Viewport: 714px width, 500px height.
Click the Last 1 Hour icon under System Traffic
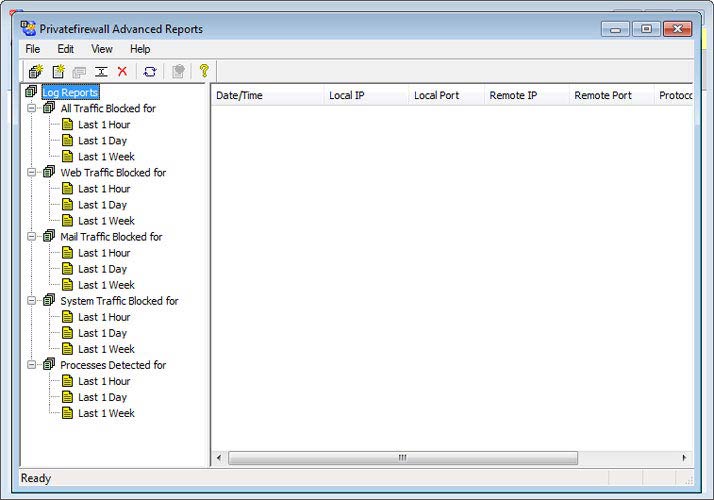point(67,317)
